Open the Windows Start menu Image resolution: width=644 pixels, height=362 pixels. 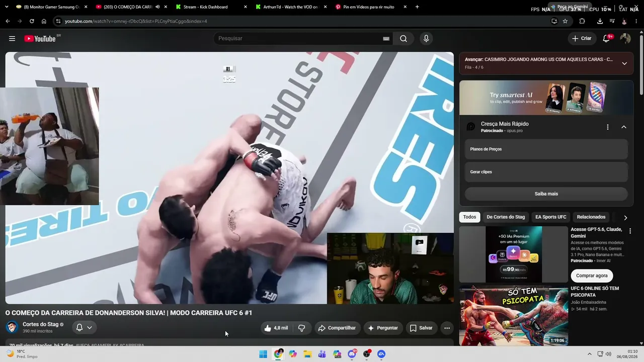click(x=263, y=354)
